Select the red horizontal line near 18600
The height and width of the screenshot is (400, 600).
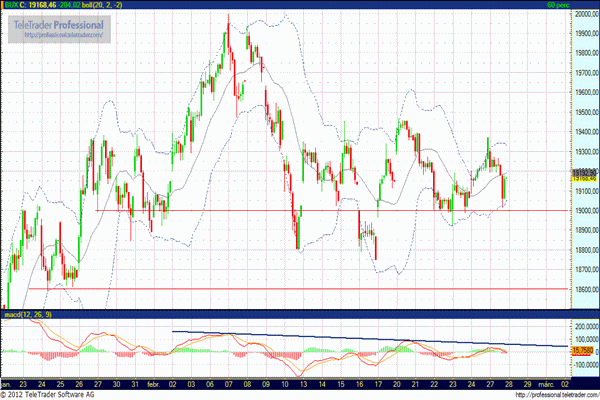(299, 289)
